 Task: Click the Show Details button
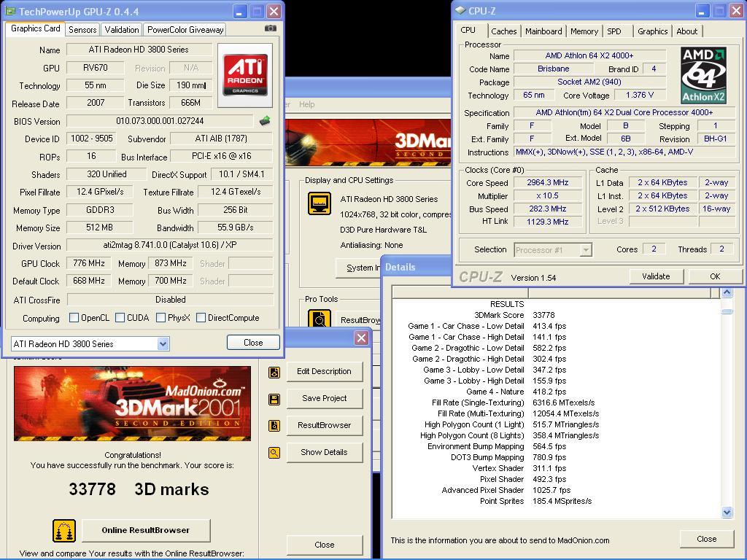coord(325,452)
